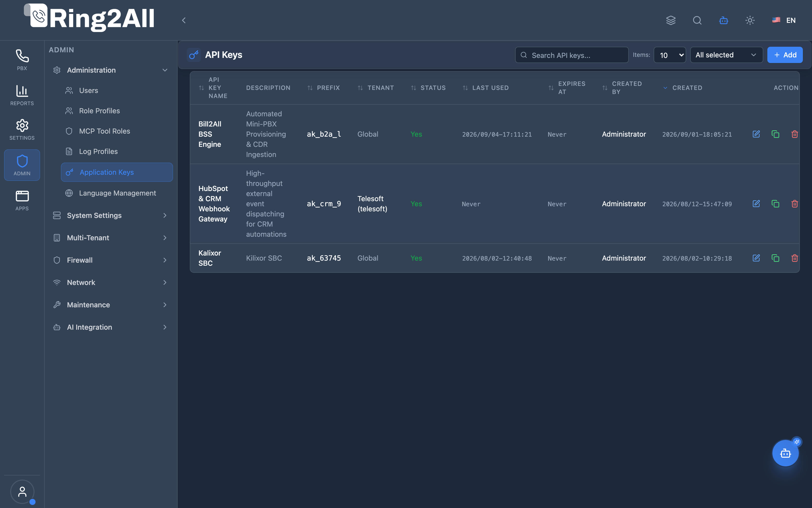The image size is (812, 508).
Task: Open the Settings gear section
Action: click(x=22, y=130)
